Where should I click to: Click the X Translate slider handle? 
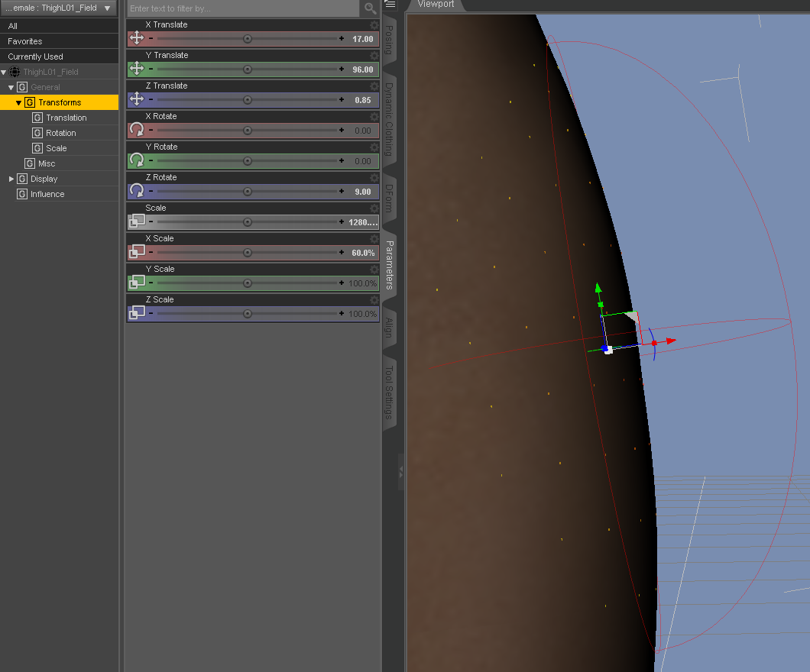(248, 39)
